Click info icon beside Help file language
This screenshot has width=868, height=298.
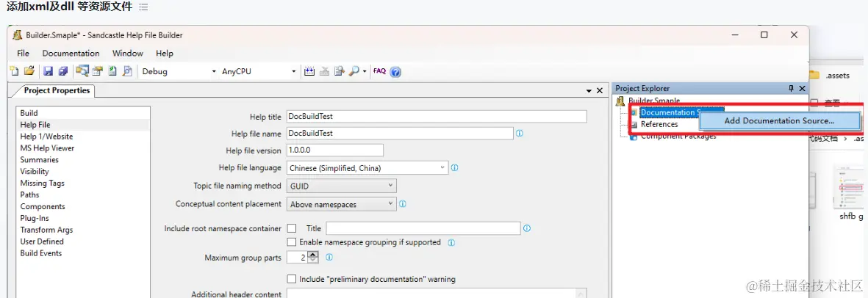(454, 167)
